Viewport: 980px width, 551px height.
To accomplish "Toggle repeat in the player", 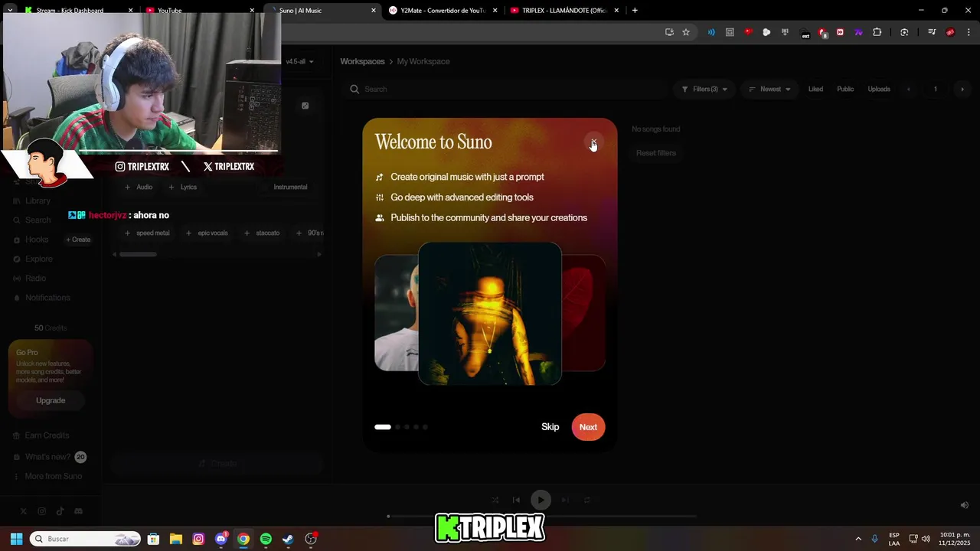I will (587, 500).
